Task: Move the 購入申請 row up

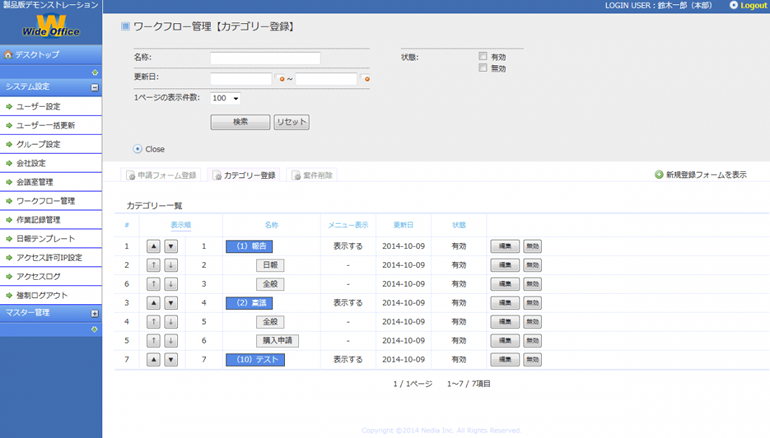Action: (153, 341)
